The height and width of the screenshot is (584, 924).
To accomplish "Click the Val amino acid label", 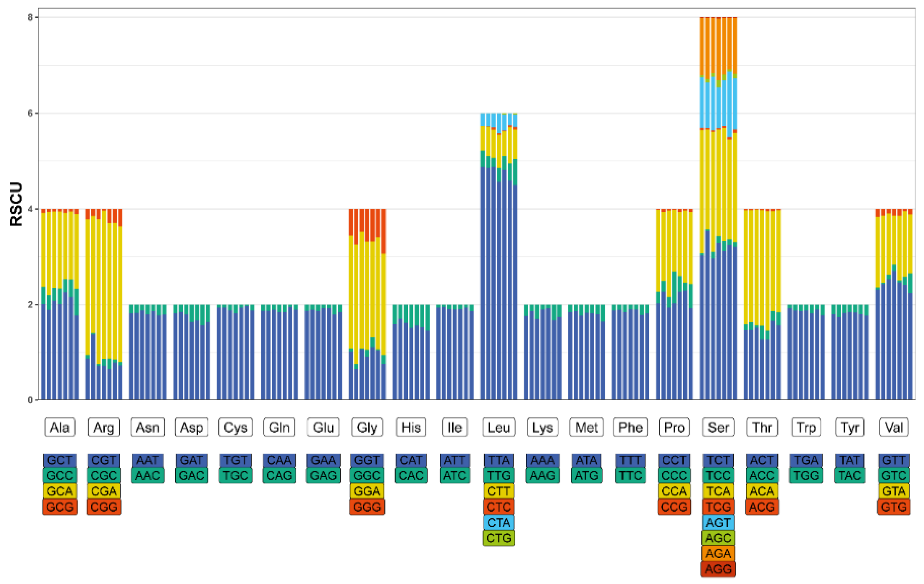I will 893,427.
